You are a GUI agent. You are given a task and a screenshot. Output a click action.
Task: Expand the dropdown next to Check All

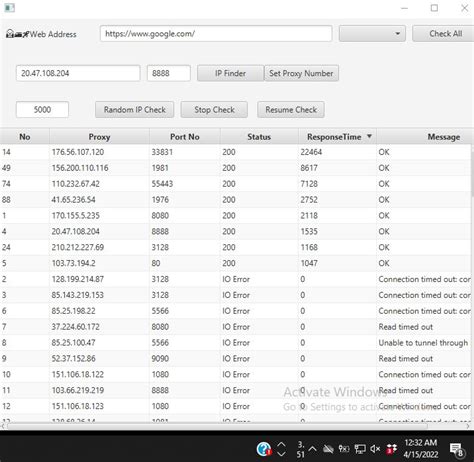coord(372,34)
